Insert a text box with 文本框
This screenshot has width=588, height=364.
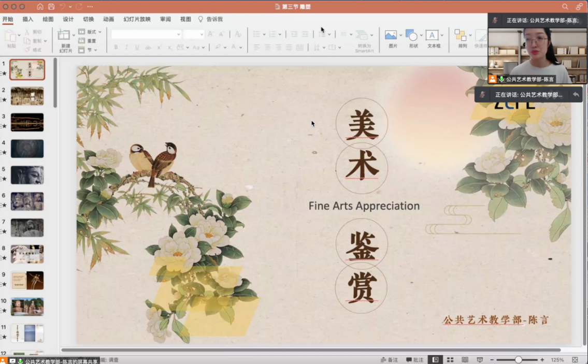(x=433, y=36)
